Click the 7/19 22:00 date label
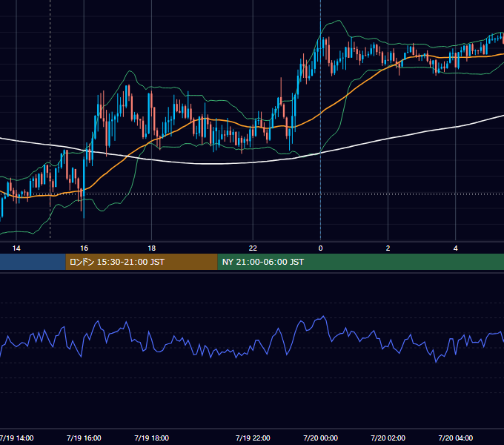Screen dimensions: 504x445 (253, 438)
